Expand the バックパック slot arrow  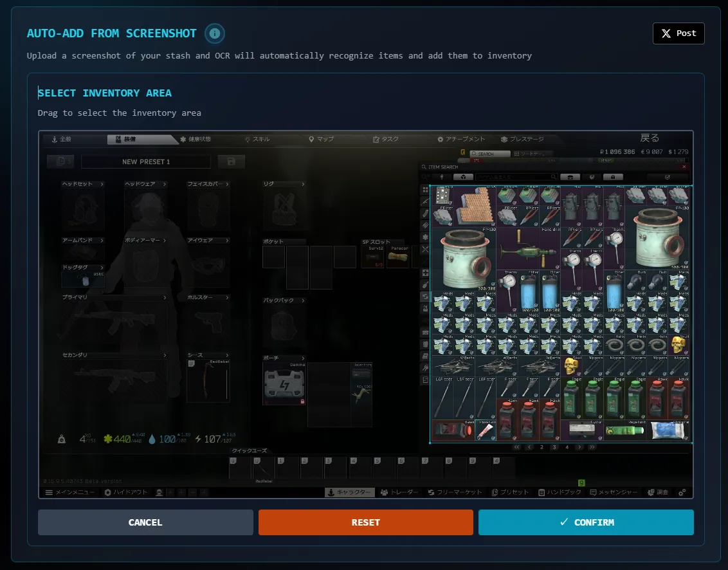303,300
